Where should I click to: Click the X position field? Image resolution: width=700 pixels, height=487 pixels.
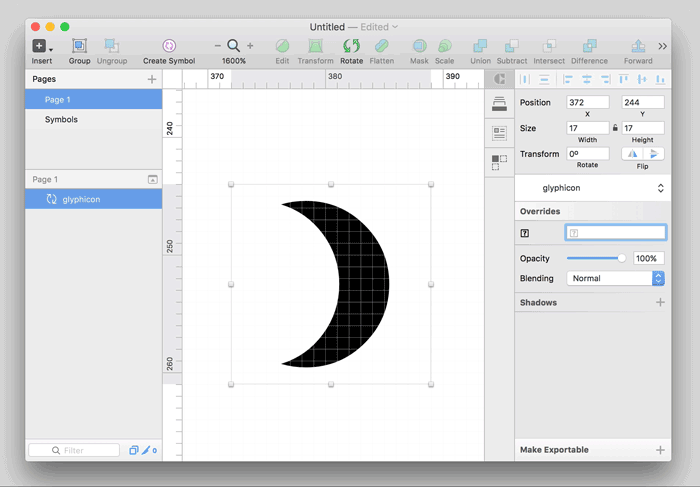tap(588, 102)
